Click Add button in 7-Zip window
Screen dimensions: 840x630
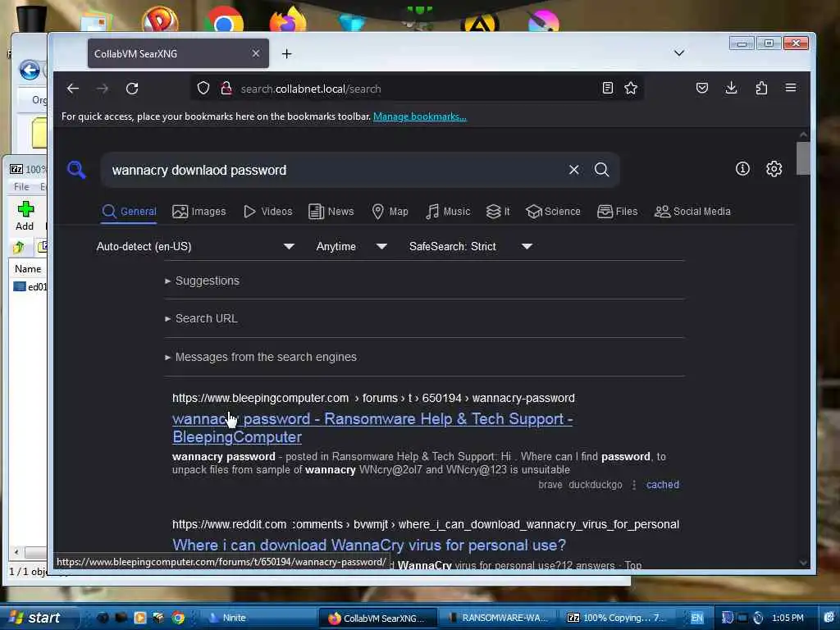click(x=25, y=216)
